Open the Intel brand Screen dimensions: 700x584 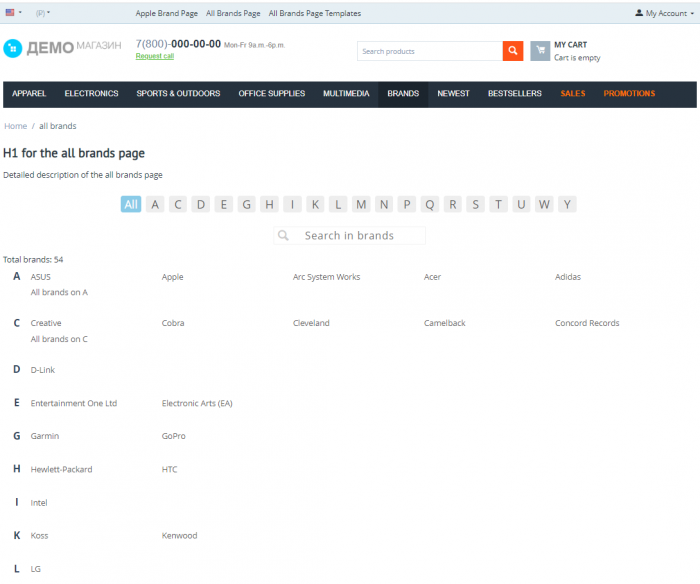tap(39, 503)
